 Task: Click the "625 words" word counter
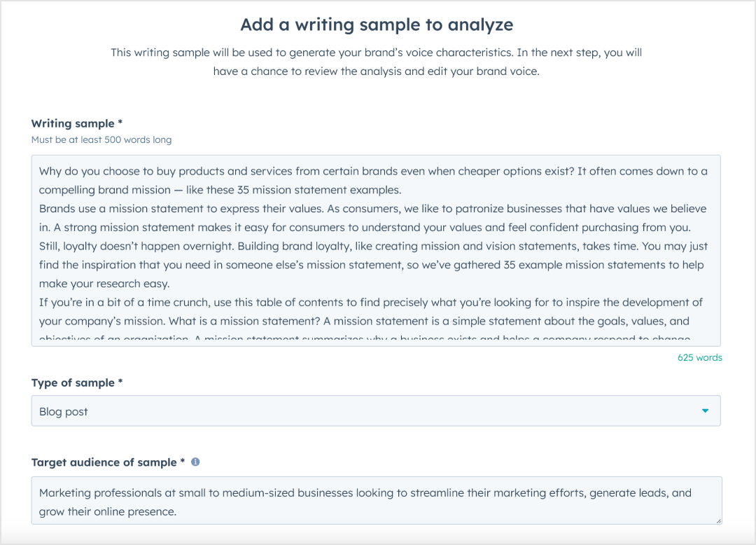[699, 357]
